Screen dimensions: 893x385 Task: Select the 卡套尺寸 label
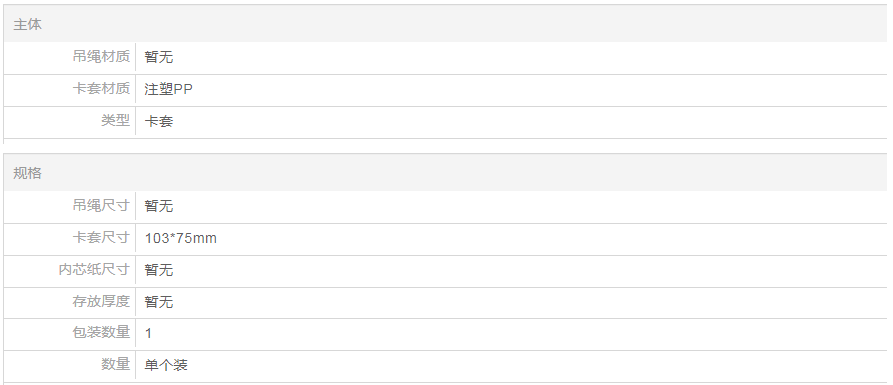(x=101, y=237)
